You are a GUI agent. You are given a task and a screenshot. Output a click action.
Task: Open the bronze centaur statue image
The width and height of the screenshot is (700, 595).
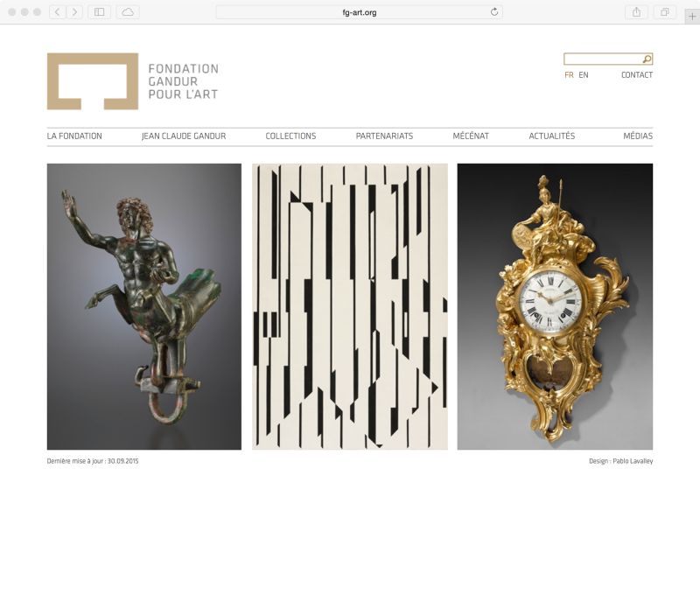tap(144, 306)
